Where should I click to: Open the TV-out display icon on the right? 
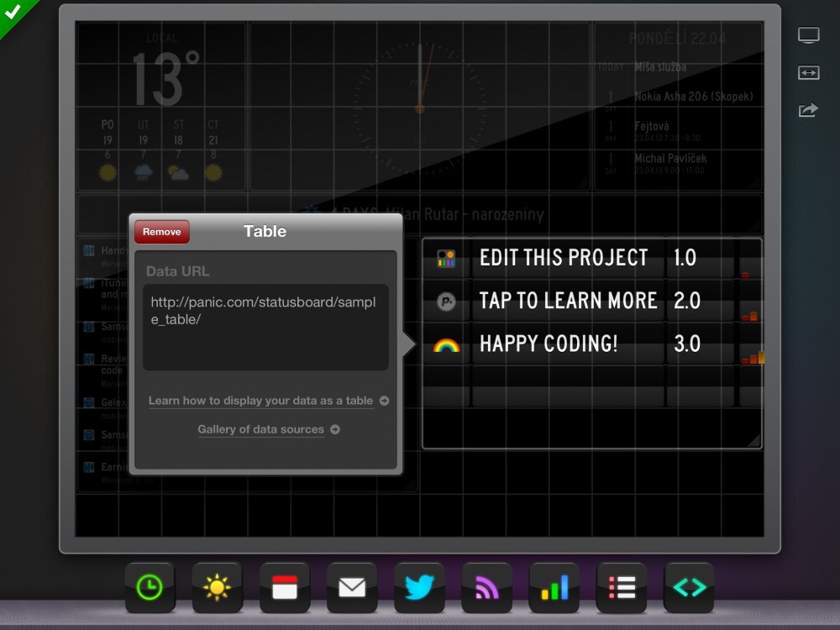808,34
